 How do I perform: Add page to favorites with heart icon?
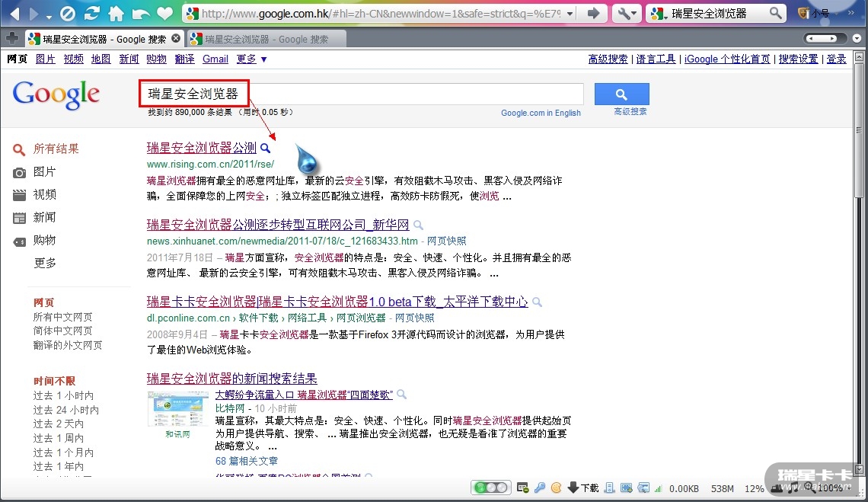(x=165, y=13)
